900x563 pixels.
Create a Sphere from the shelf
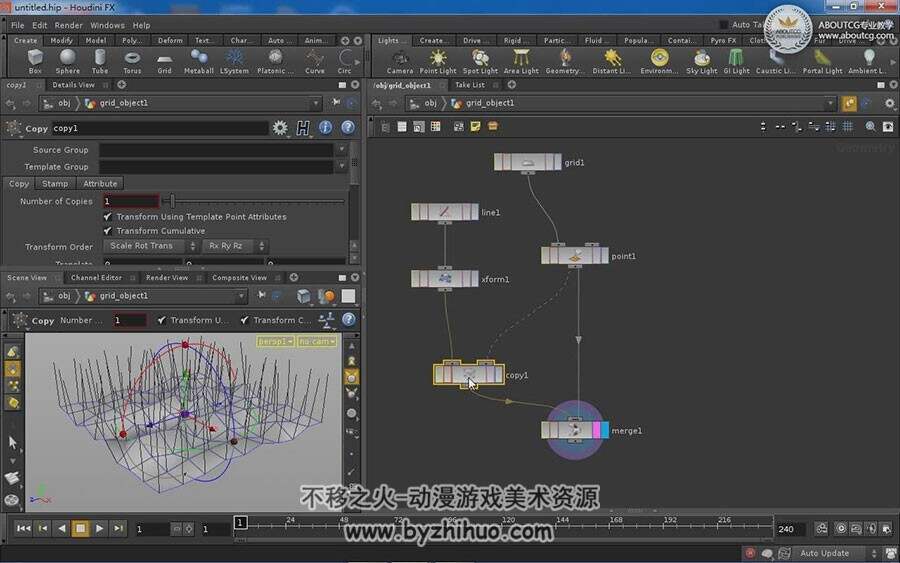coord(68,61)
